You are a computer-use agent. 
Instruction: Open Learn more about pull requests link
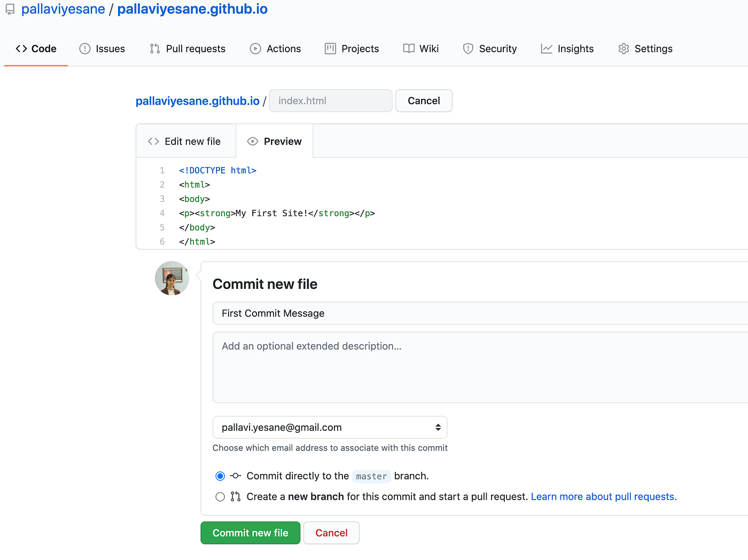604,496
